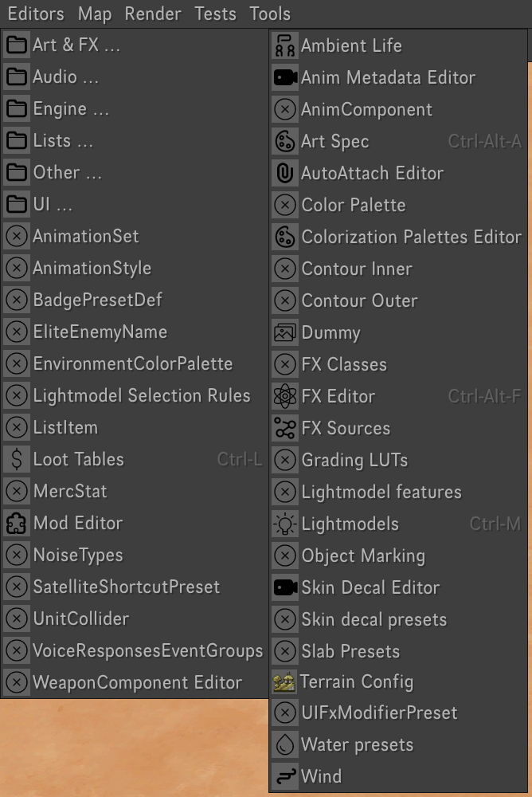Open the Render menu

(x=153, y=14)
